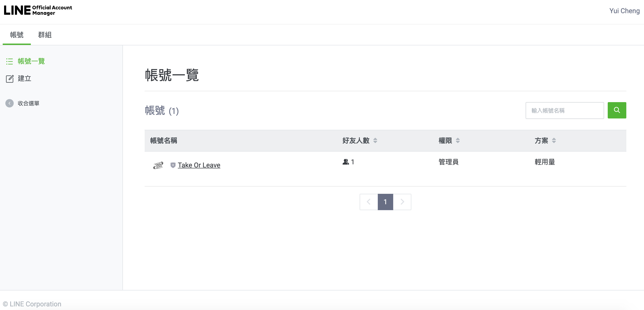Image resolution: width=644 pixels, height=310 pixels.
Task: Open the Take Or Leave account link
Action: pyautogui.click(x=199, y=165)
